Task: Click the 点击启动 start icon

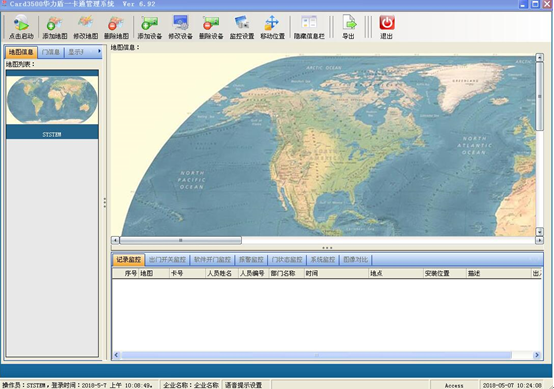Action: (x=21, y=23)
